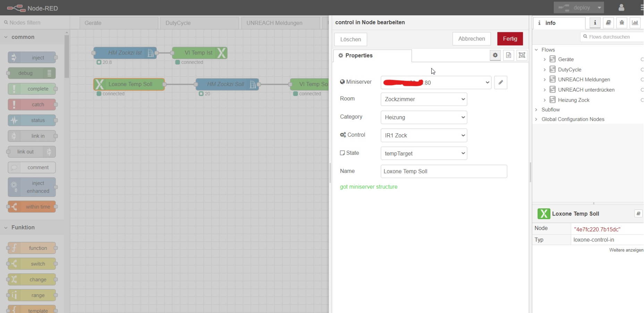This screenshot has height=313, width=644.
Task: Expand the Subflow tree section
Action: pyautogui.click(x=536, y=110)
